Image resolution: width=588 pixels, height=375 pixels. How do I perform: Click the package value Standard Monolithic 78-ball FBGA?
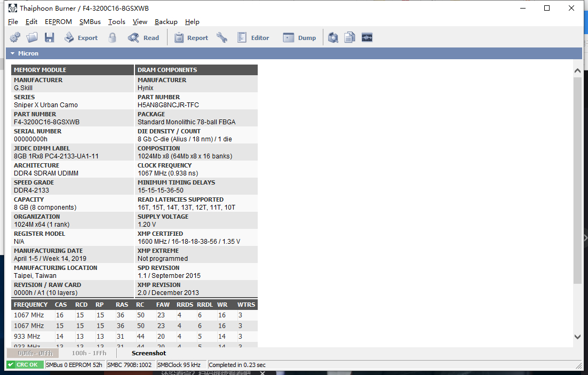[x=186, y=122]
